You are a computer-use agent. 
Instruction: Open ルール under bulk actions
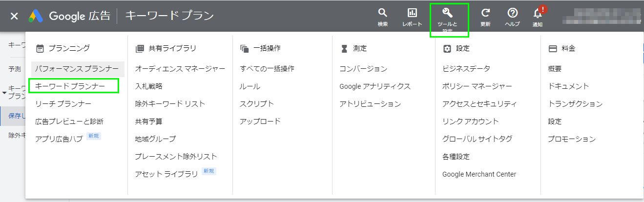pyautogui.click(x=250, y=86)
